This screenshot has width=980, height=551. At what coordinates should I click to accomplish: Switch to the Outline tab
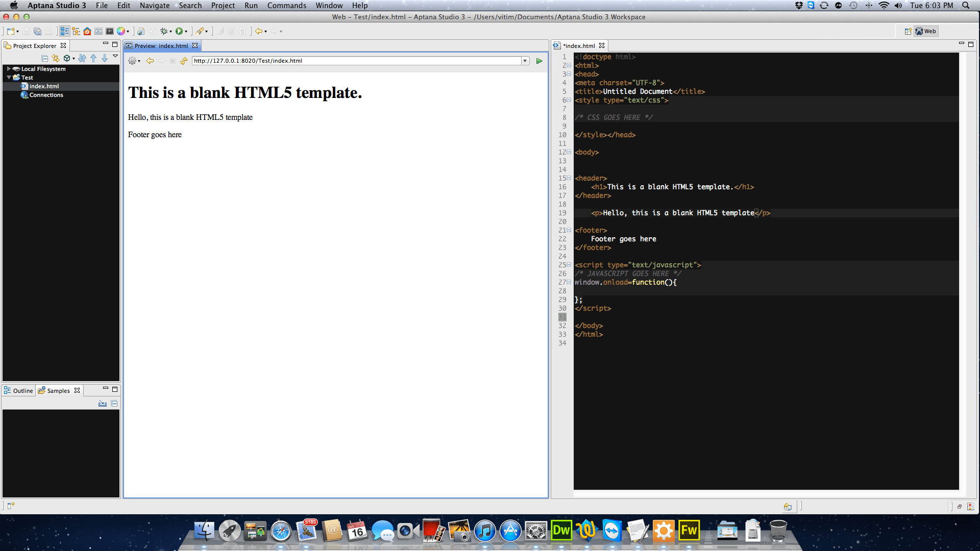(x=19, y=390)
